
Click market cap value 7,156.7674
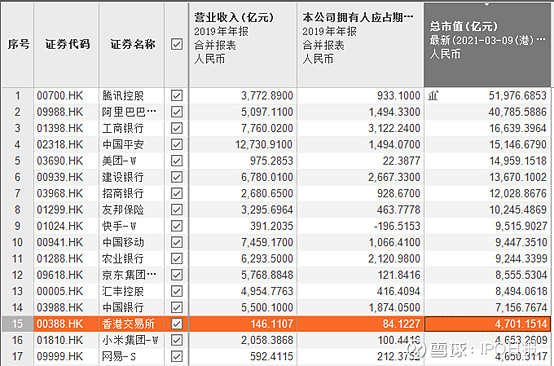[x=521, y=307]
